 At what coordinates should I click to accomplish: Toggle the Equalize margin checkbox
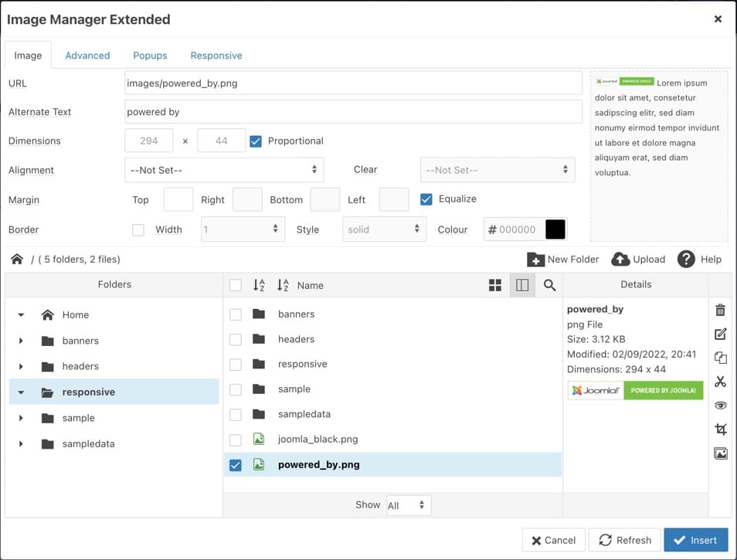[426, 199]
